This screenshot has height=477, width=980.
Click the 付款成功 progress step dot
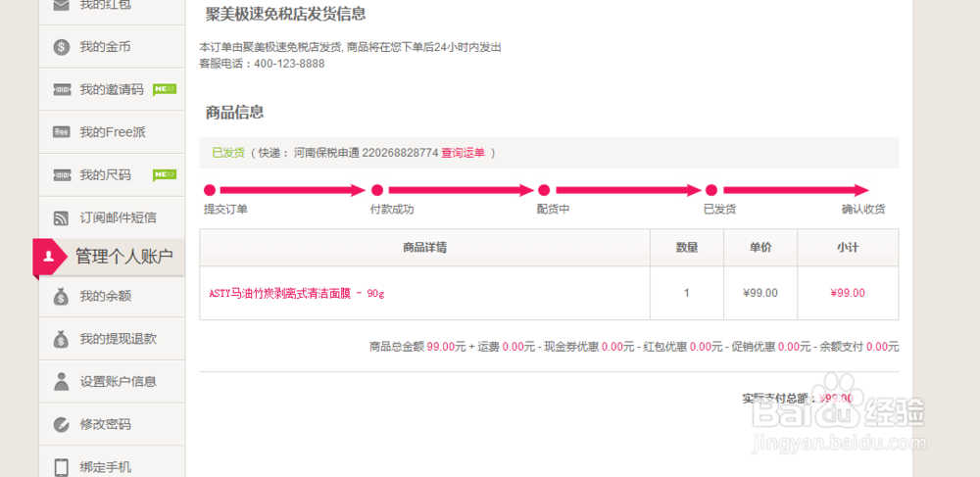377,190
